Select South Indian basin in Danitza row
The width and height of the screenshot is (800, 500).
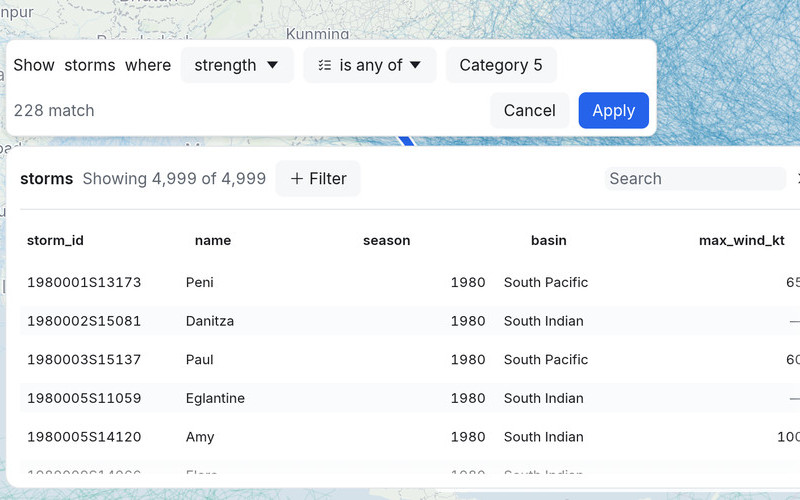pos(543,321)
